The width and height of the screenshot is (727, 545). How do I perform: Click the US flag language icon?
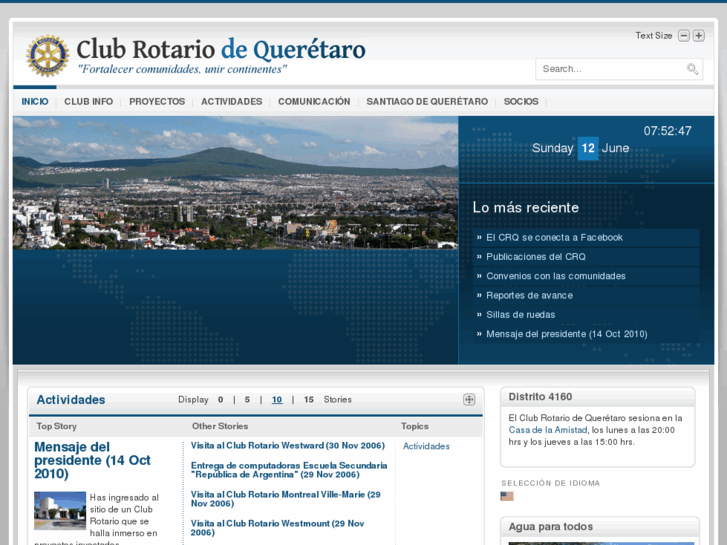click(x=507, y=496)
